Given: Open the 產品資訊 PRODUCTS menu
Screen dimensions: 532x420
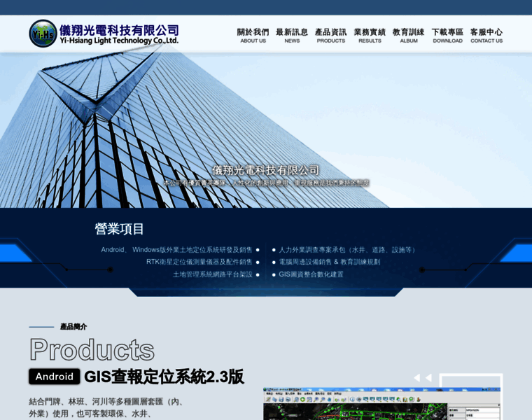Looking at the screenshot, I should coord(331,36).
